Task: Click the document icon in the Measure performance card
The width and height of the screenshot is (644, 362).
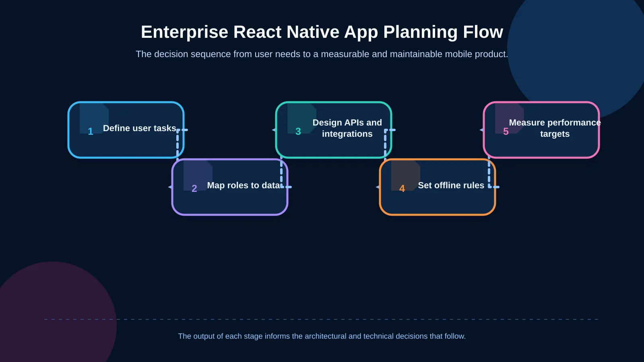Action: pyautogui.click(x=510, y=119)
